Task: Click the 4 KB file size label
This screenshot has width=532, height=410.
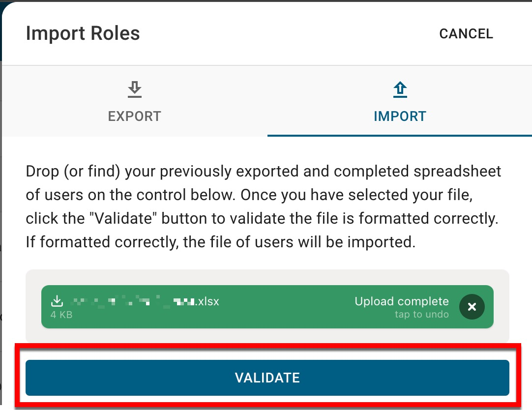Action: pos(61,315)
